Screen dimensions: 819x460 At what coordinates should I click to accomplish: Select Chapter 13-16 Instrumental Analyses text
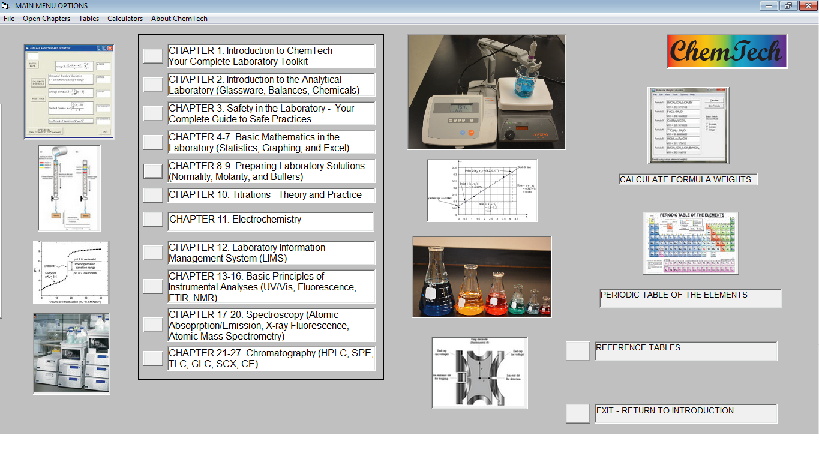pos(271,287)
